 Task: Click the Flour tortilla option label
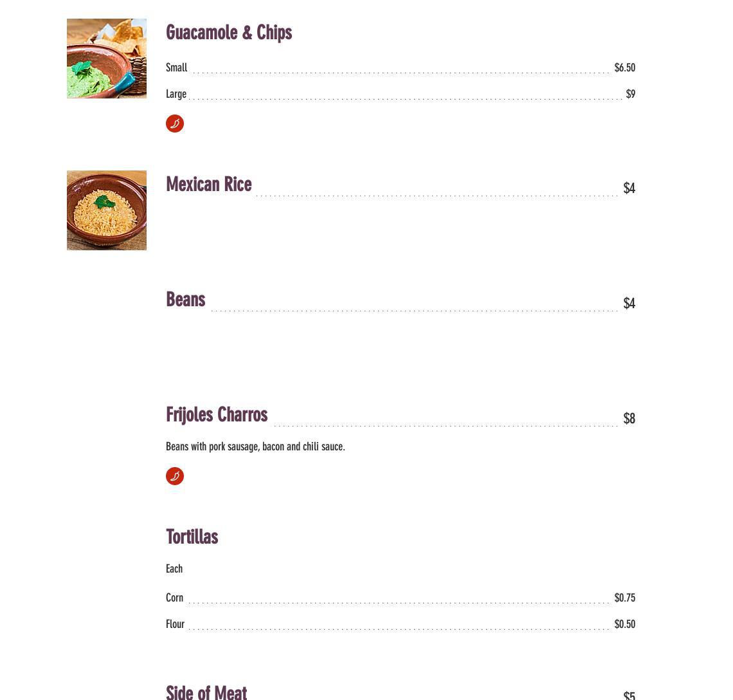pos(175,624)
